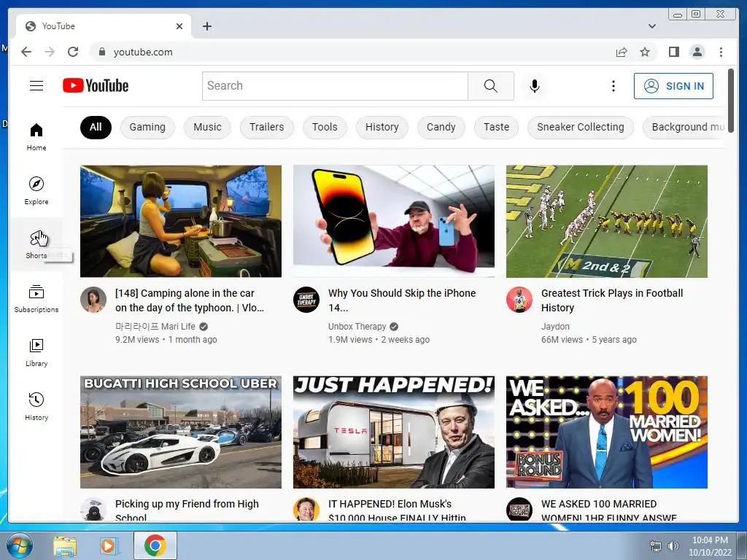Open the Chrome profile avatar

tap(697, 52)
